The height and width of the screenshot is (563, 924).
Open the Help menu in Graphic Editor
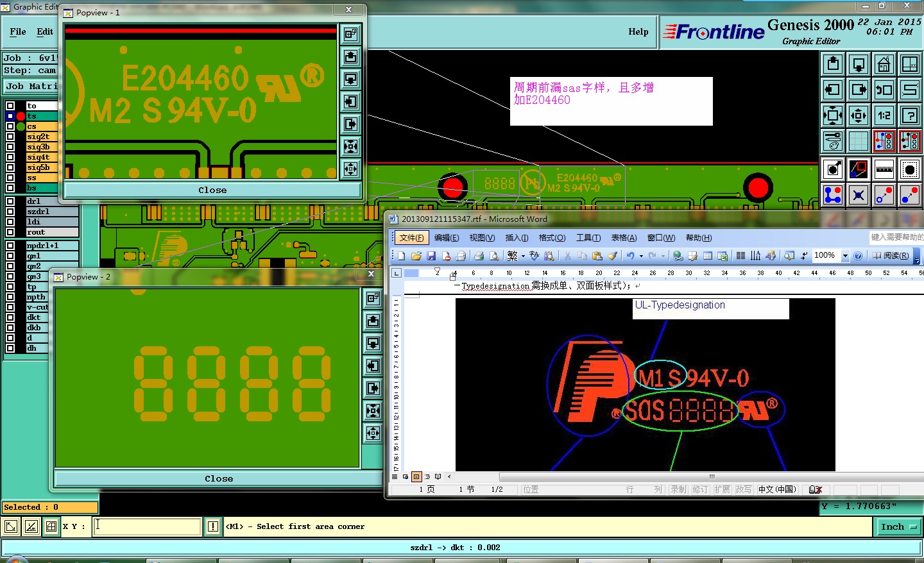point(638,31)
